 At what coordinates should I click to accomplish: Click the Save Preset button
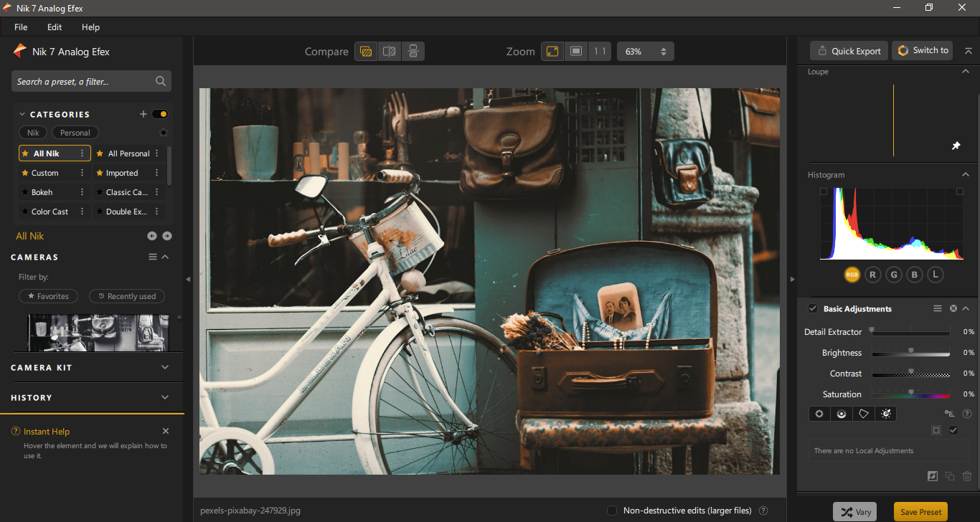(920, 512)
